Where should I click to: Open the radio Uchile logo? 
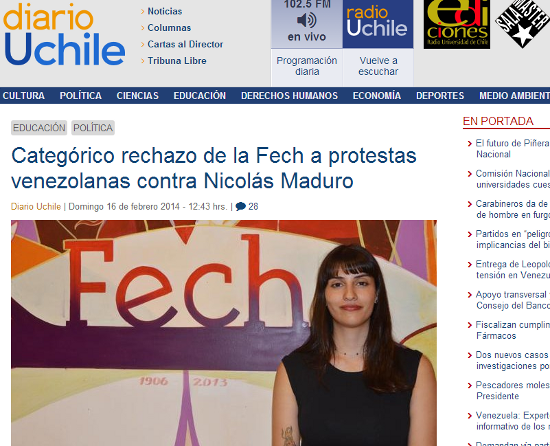[x=378, y=24]
